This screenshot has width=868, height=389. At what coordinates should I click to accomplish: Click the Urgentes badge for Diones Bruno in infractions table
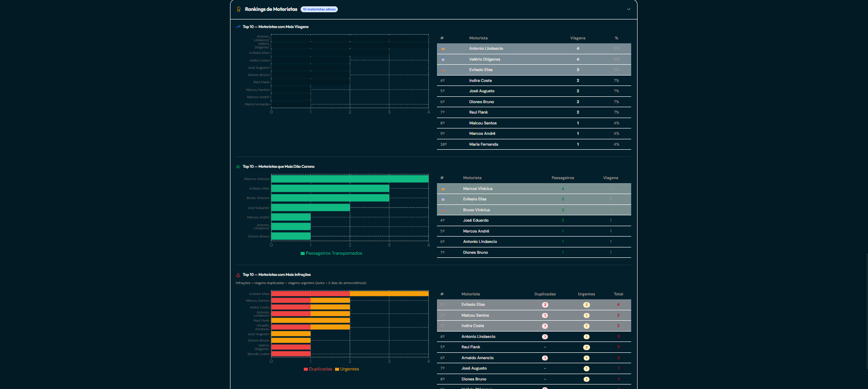tap(586, 379)
